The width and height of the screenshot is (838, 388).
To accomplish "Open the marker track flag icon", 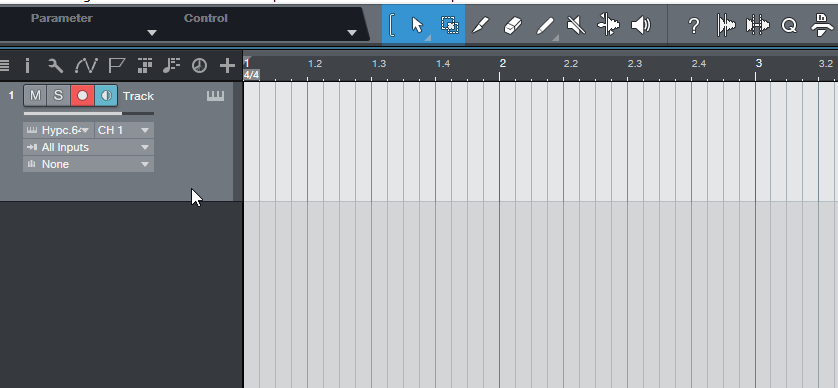I will pos(116,66).
